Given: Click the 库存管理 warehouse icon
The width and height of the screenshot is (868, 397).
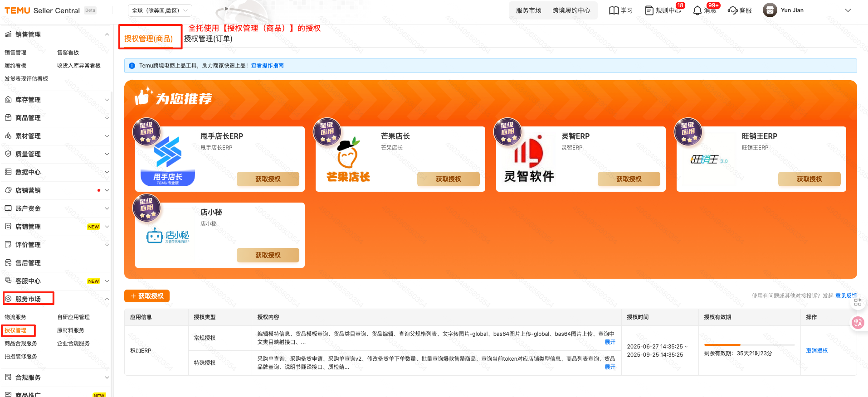Looking at the screenshot, I should (8, 100).
